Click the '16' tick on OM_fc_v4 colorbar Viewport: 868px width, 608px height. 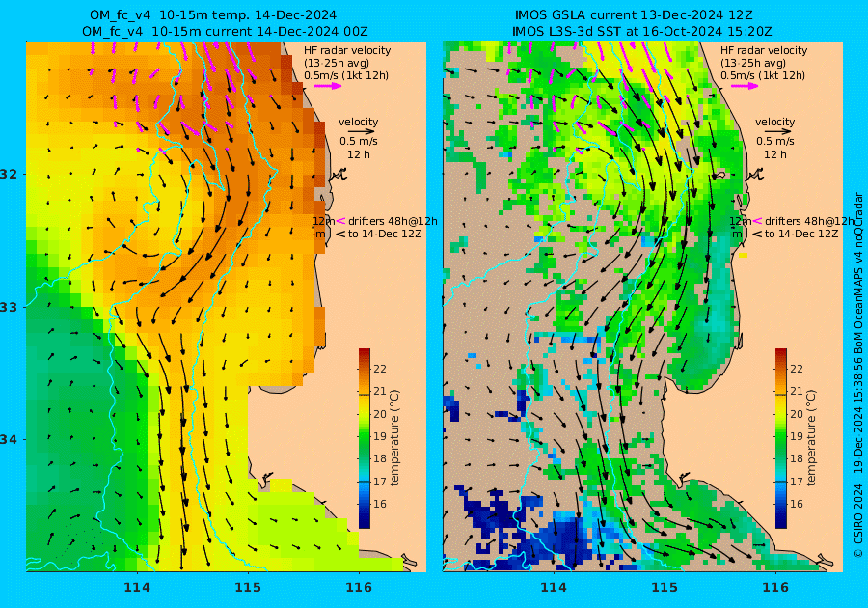click(380, 504)
